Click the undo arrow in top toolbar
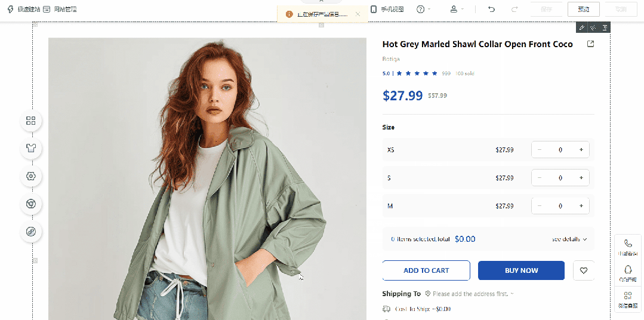644x320 pixels. coord(491,10)
